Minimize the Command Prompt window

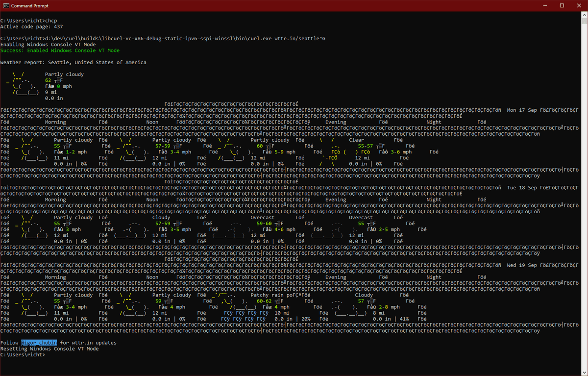pos(539,6)
